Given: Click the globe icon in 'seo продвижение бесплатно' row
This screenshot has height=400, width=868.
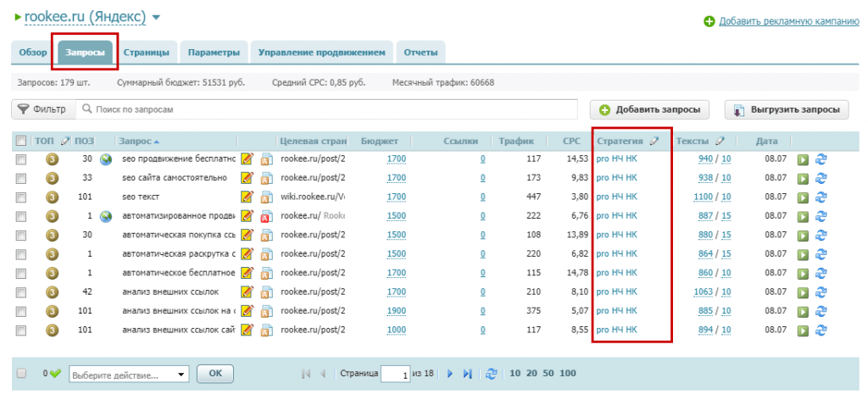Looking at the screenshot, I should (x=106, y=159).
